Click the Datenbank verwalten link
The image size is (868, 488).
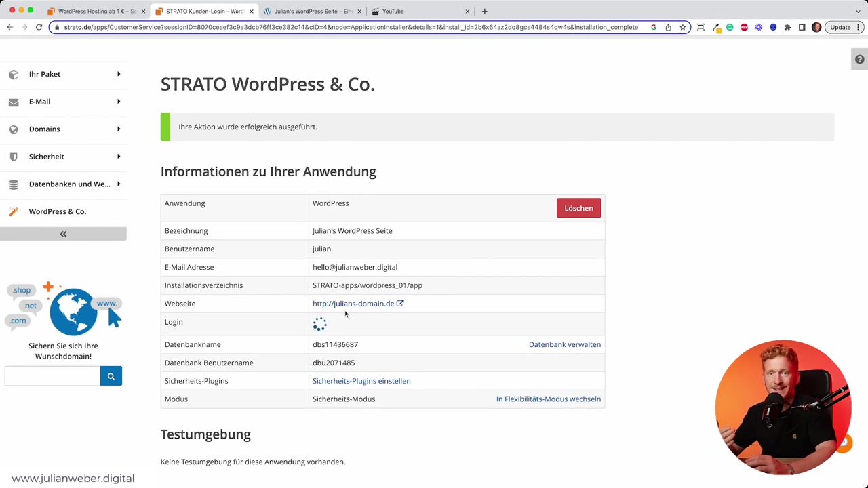coord(565,344)
